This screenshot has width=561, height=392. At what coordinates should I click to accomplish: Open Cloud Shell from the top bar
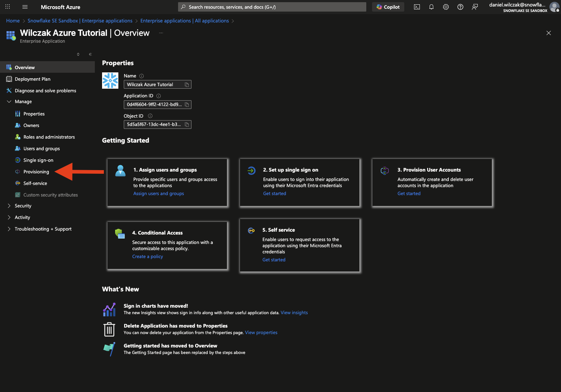pyautogui.click(x=417, y=7)
